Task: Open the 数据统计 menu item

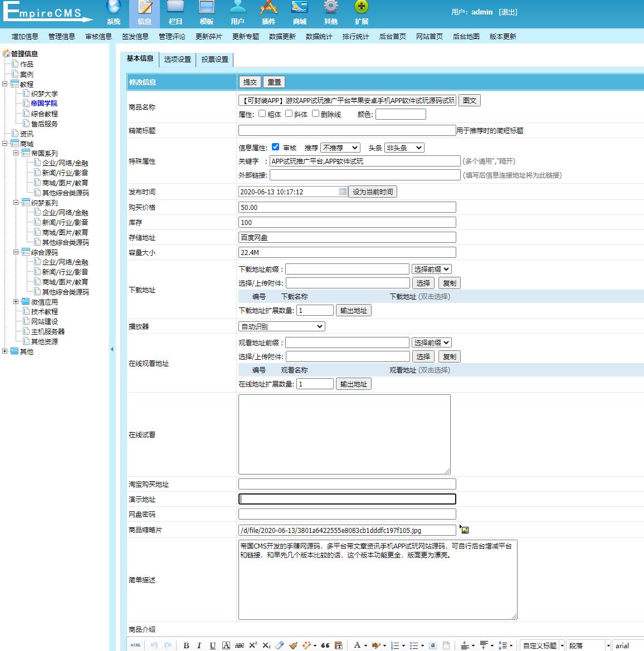Action: [x=319, y=36]
